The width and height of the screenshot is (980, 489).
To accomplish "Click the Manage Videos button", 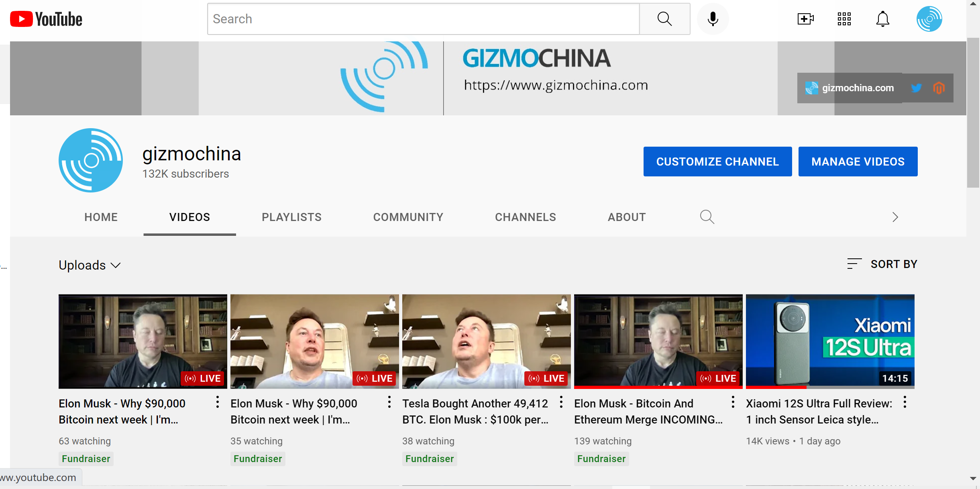I will click(x=858, y=162).
